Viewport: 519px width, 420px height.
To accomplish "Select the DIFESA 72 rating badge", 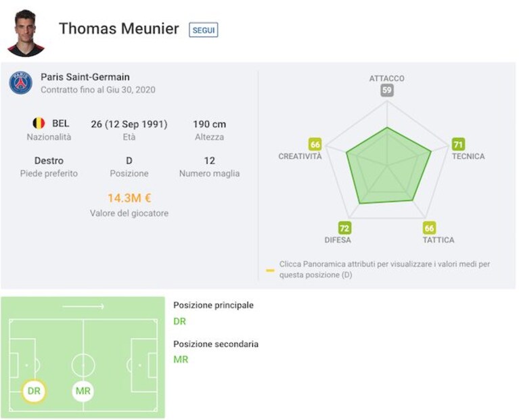I will 344,228.
